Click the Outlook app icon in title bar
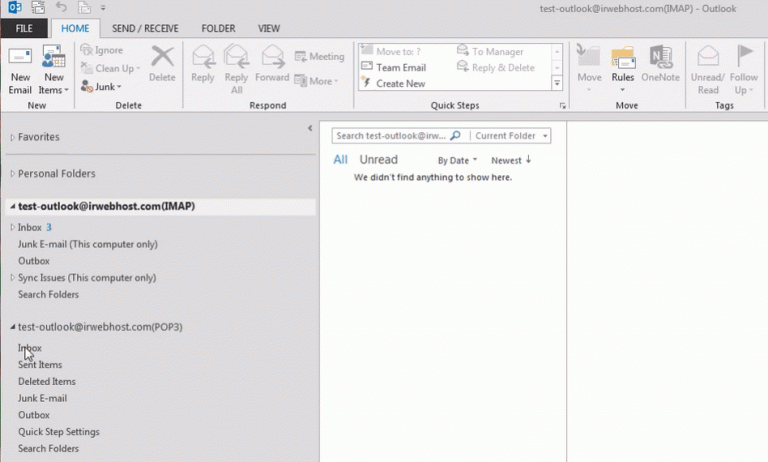This screenshot has width=768, height=462. click(x=15, y=7)
